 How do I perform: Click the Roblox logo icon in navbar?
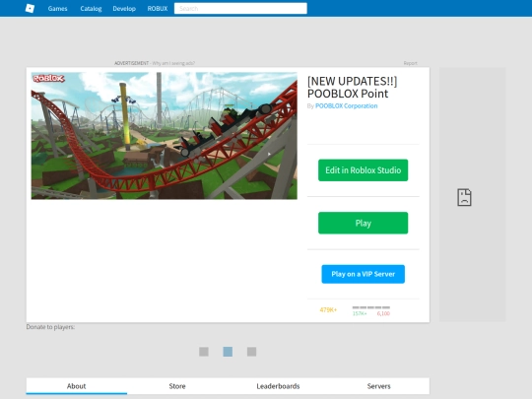click(30, 8)
